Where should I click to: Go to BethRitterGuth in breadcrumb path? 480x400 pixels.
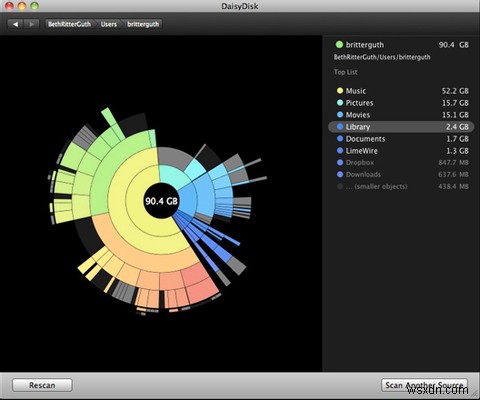pos(70,24)
